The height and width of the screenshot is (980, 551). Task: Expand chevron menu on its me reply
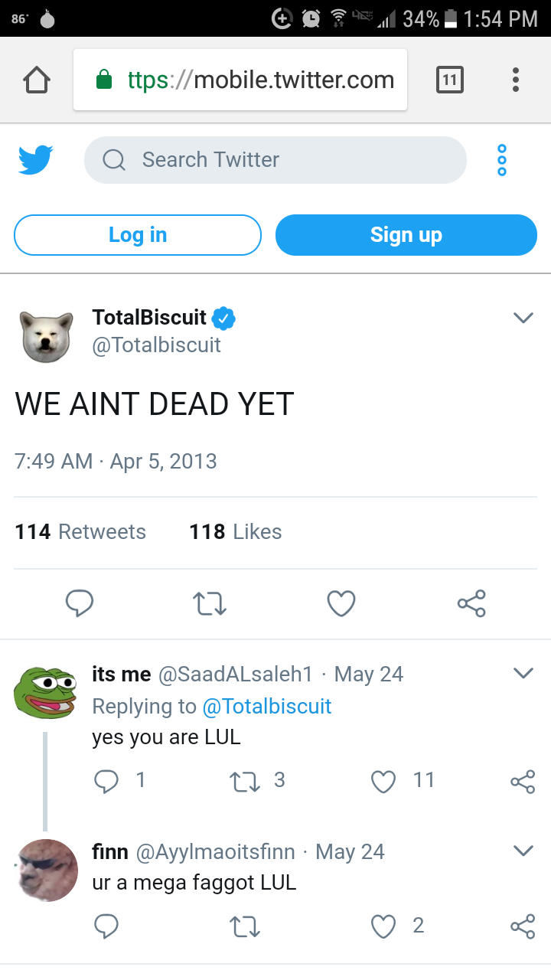coord(523,674)
